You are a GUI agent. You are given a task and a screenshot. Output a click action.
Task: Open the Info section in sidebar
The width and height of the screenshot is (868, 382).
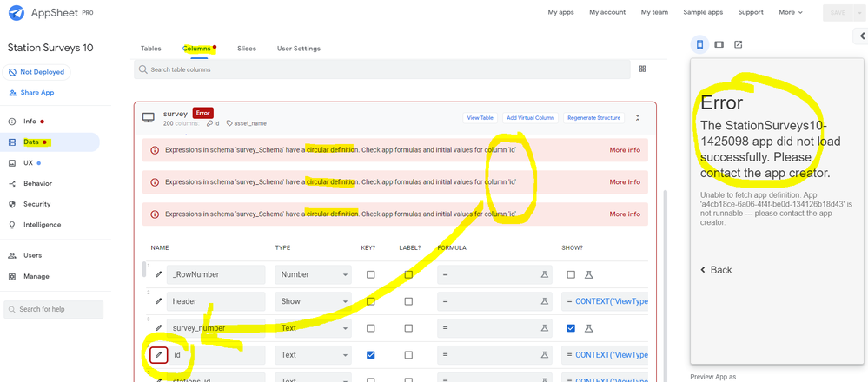click(30, 121)
